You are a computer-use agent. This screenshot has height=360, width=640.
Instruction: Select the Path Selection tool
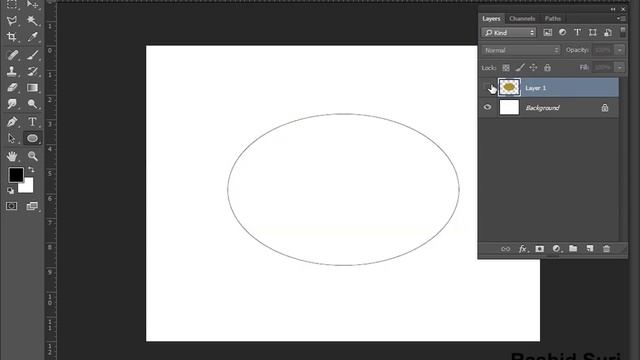tap(12, 138)
